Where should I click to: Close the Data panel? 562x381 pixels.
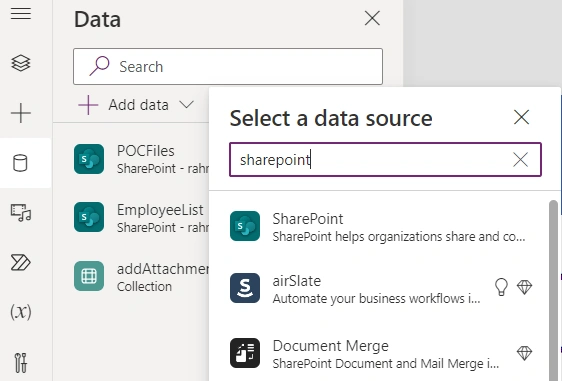click(x=372, y=18)
